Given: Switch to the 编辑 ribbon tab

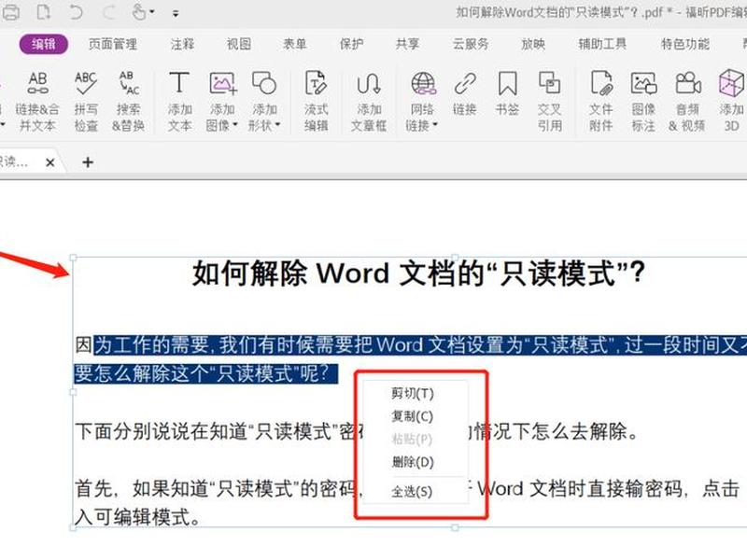Looking at the screenshot, I should (43, 44).
